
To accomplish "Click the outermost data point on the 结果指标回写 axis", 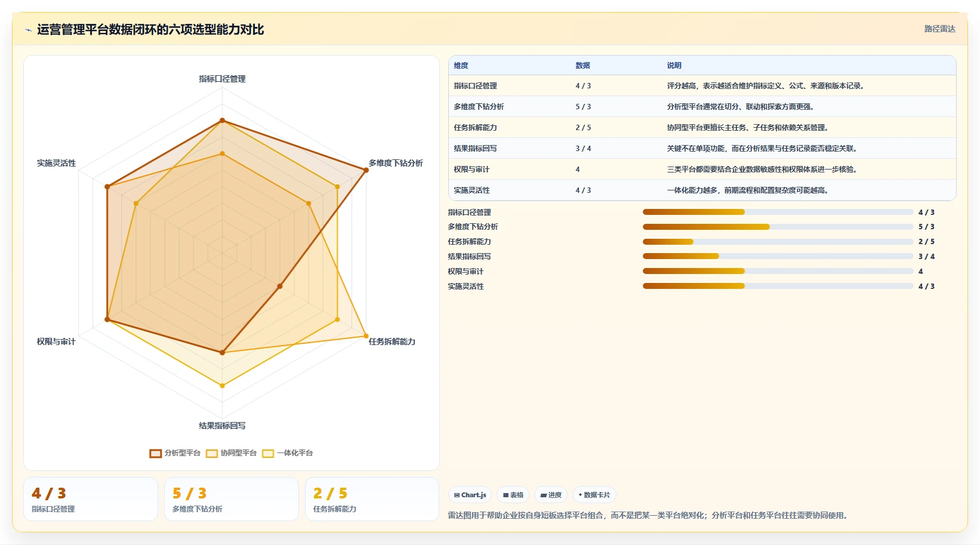I will [x=222, y=386].
